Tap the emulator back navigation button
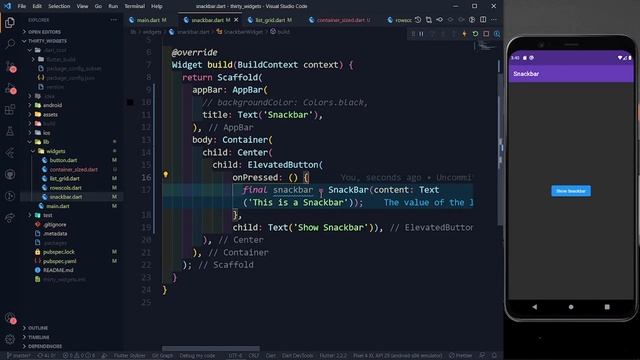640x360 pixels. click(x=535, y=307)
